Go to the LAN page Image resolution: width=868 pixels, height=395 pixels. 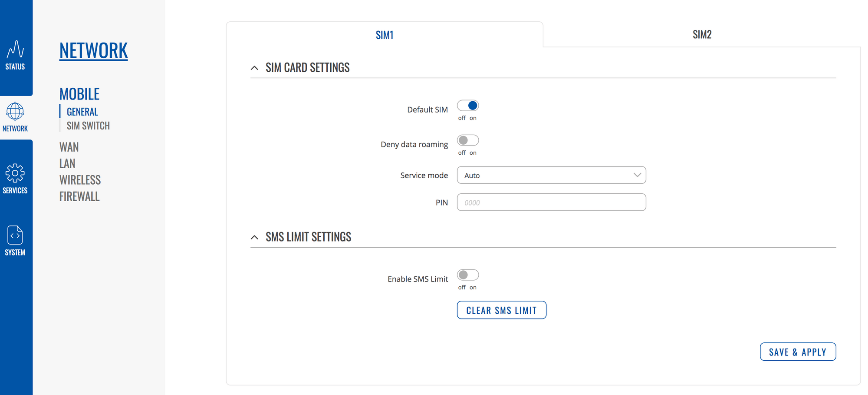click(67, 163)
